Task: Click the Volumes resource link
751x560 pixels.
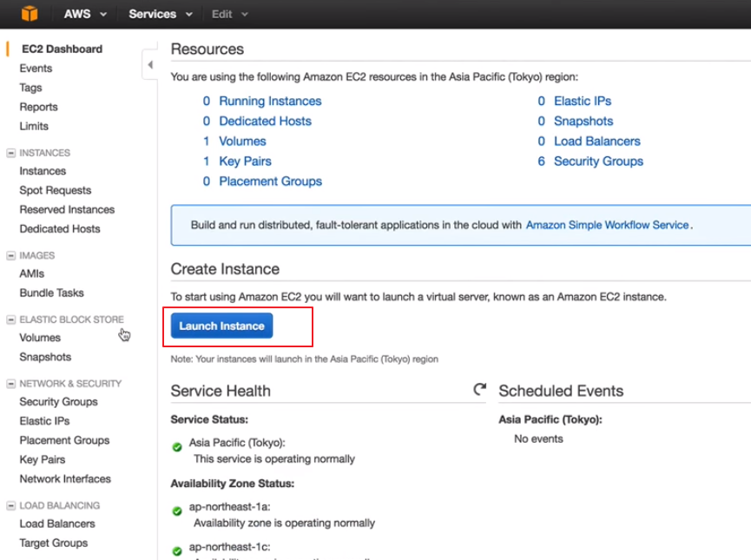Action: click(242, 142)
